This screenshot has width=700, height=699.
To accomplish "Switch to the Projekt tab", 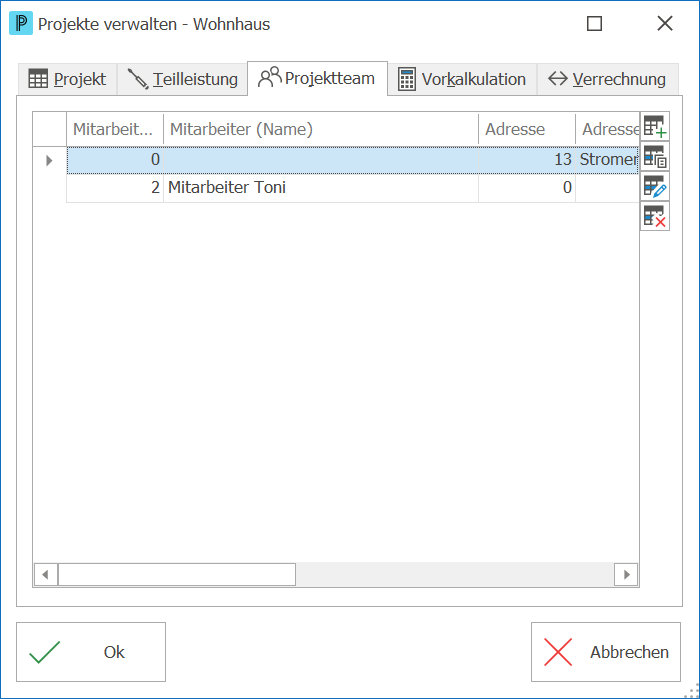I will click(67, 79).
